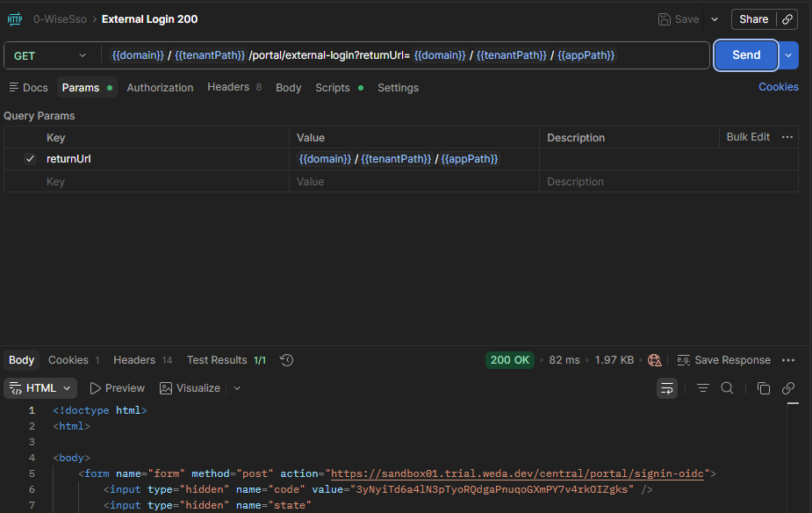Click the Save Response example icon
The width and height of the screenshot is (812, 513).
click(684, 360)
